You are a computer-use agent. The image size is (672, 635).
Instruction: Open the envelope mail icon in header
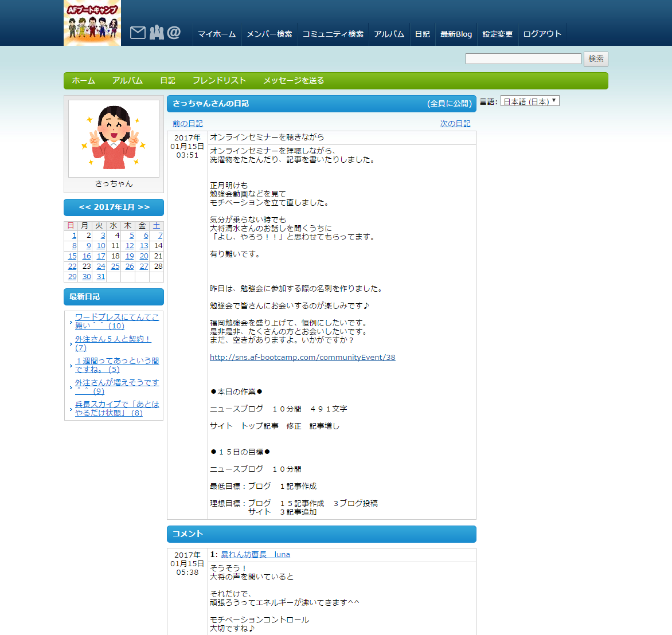pyautogui.click(x=138, y=33)
